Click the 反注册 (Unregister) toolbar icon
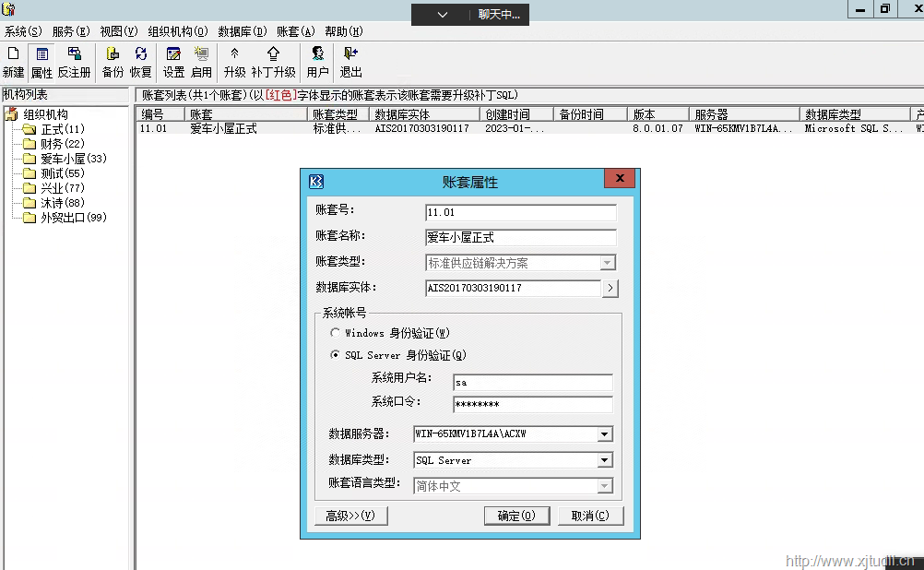 coord(74,62)
